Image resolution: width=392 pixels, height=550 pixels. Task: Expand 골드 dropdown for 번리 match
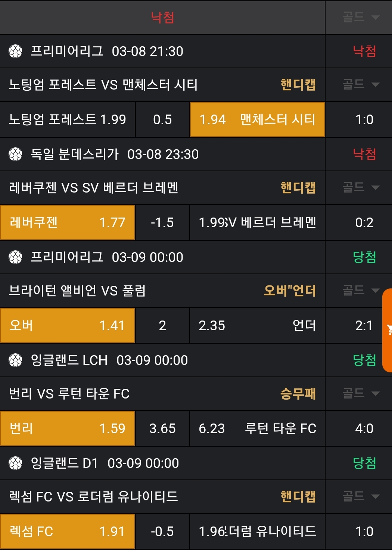point(360,393)
